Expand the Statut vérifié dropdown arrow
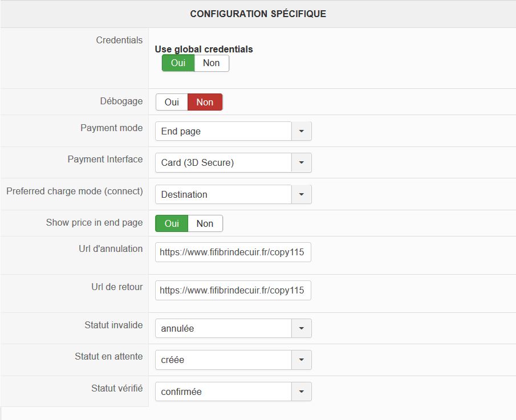 [x=302, y=392]
